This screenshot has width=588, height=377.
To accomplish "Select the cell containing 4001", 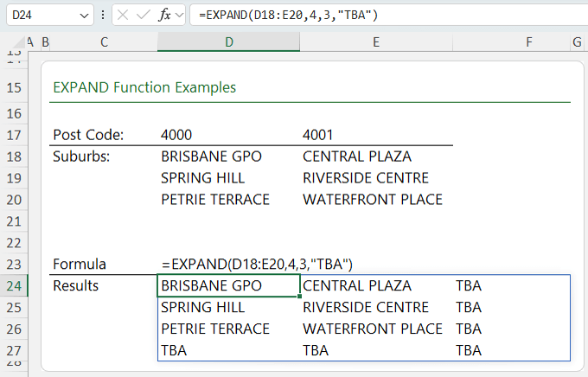I will [317, 135].
